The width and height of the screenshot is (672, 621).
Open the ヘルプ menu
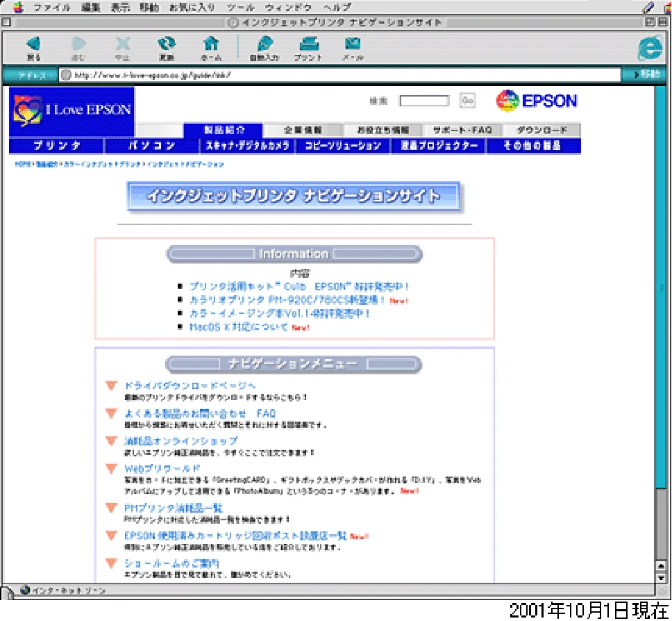pyautogui.click(x=337, y=7)
